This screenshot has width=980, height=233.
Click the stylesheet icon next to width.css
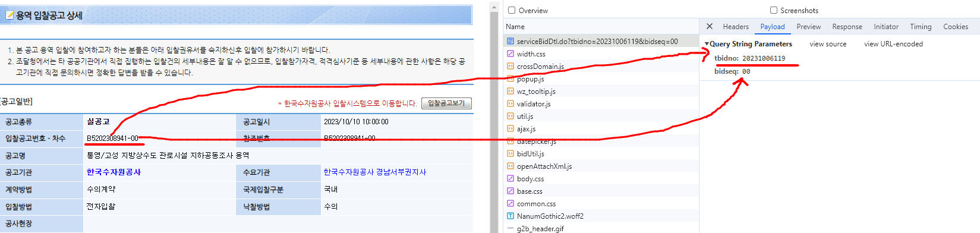[511, 54]
